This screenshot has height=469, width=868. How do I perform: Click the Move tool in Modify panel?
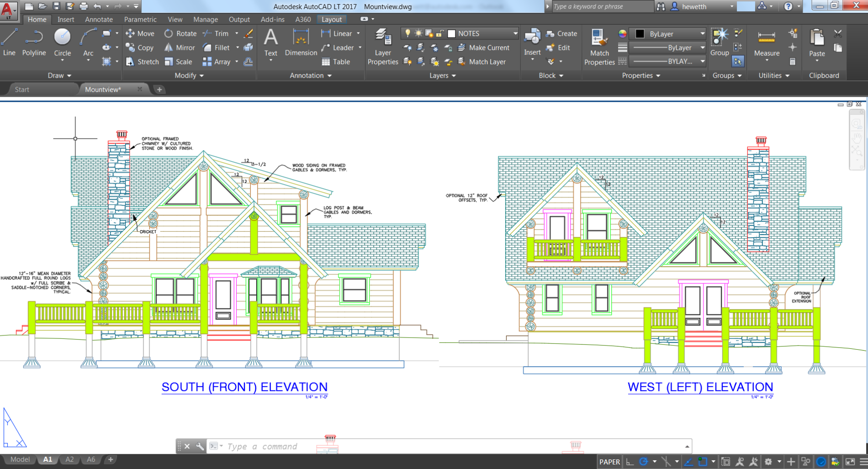point(140,33)
